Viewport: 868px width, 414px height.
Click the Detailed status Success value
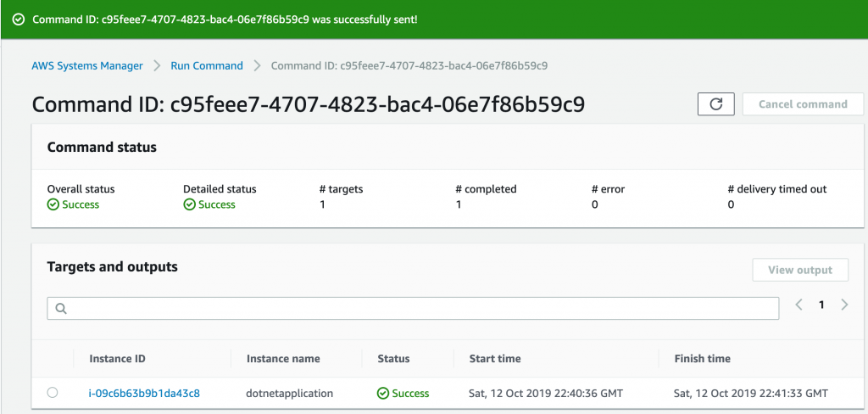pos(209,204)
